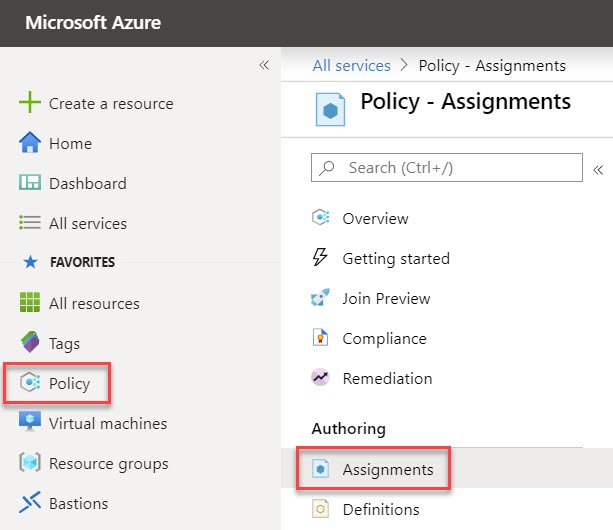Image resolution: width=613 pixels, height=530 pixels.
Task: Open Join Preview menu item
Action: [x=386, y=298]
